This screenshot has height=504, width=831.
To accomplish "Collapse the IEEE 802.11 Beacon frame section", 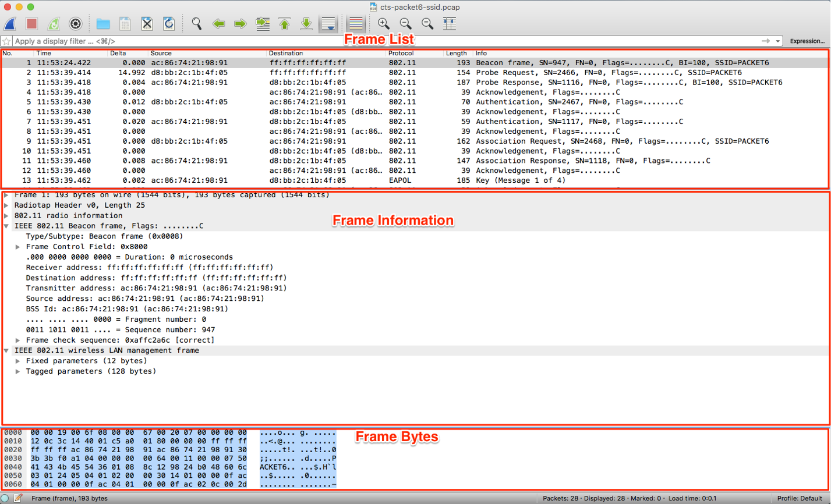I will pos(6,226).
